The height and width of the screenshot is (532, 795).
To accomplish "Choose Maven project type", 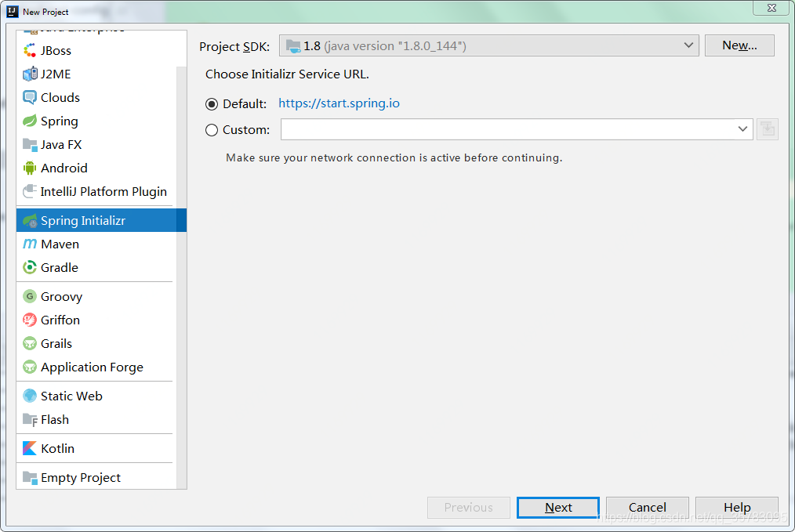I will click(x=96, y=244).
